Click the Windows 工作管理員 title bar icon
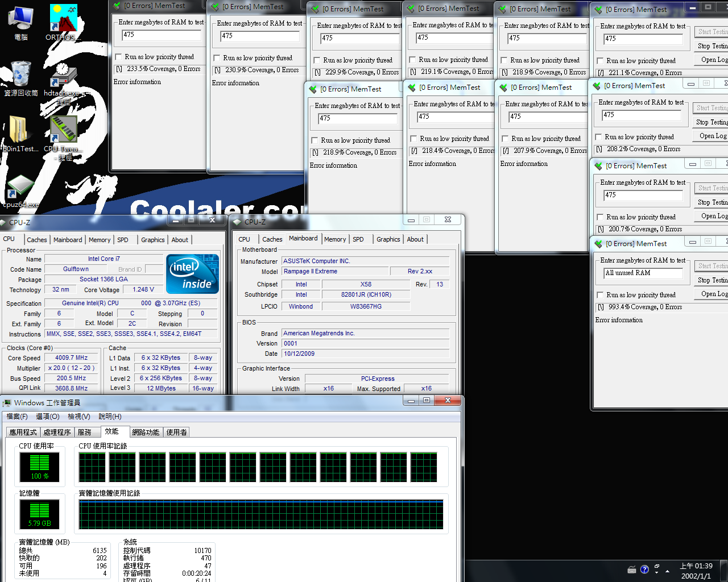Image resolution: width=728 pixels, height=582 pixels. tap(7, 403)
